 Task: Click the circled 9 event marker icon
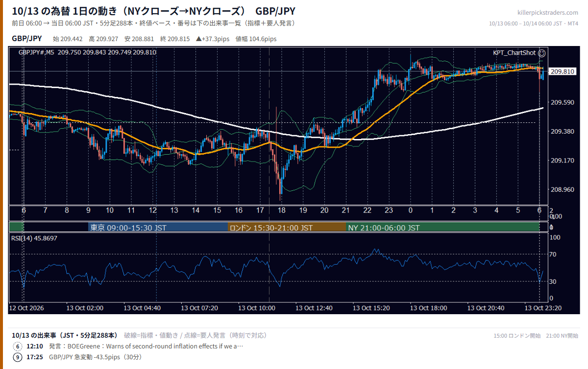coord(18,357)
